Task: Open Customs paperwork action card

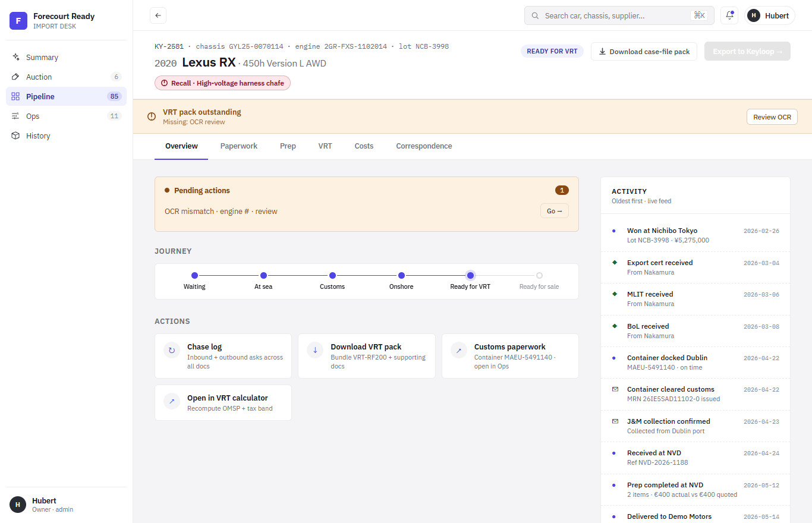Action: pos(510,356)
